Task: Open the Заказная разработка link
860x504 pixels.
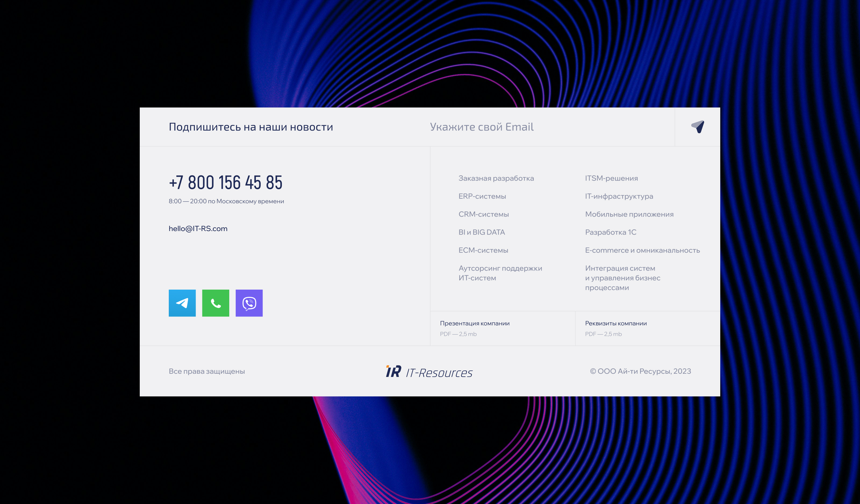Action: (496, 178)
